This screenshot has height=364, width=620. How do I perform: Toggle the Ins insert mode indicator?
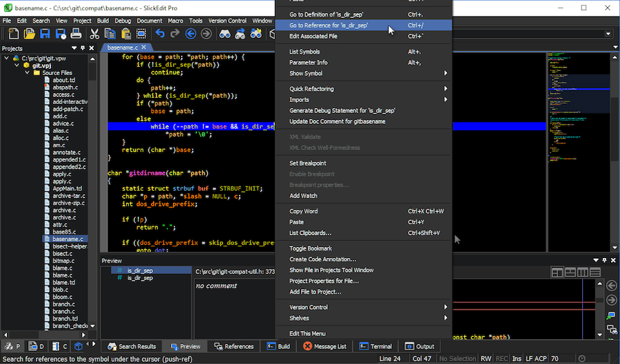517,358
